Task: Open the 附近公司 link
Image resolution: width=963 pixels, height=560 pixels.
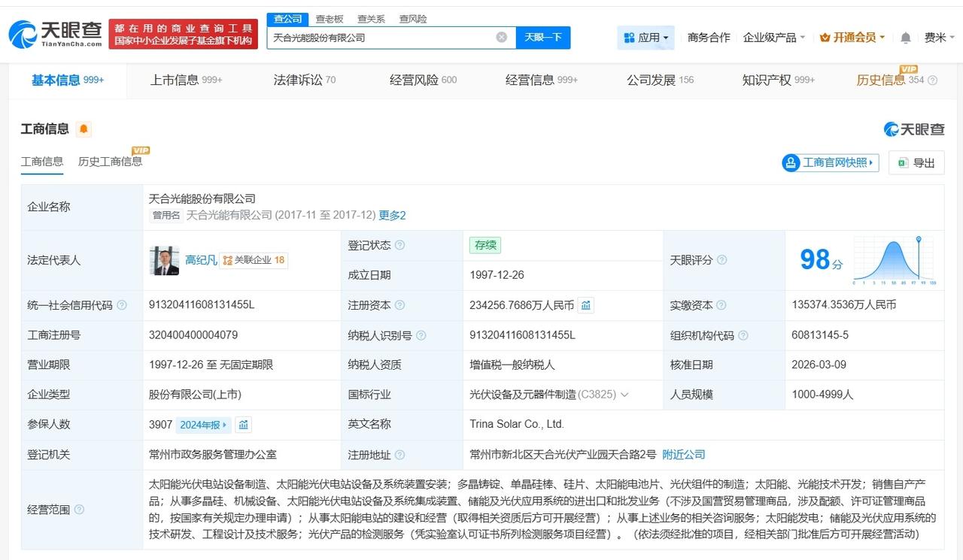Action: [x=683, y=455]
